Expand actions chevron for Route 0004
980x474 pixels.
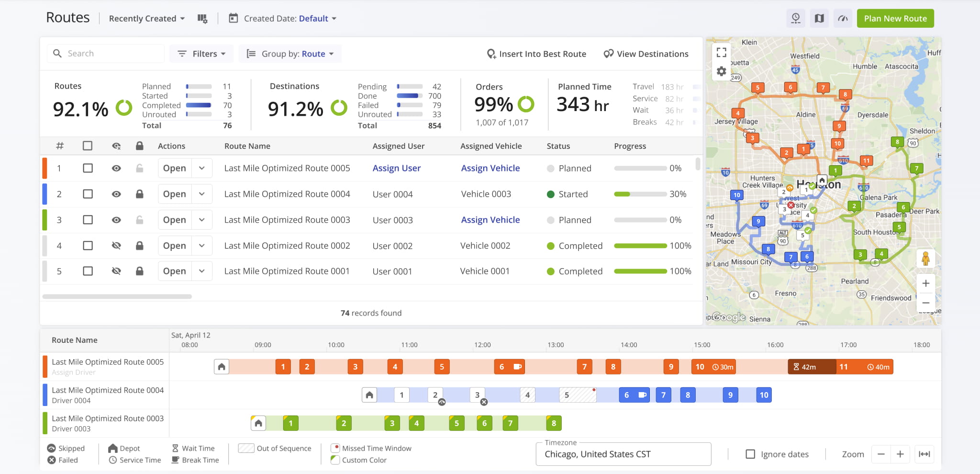pos(202,194)
